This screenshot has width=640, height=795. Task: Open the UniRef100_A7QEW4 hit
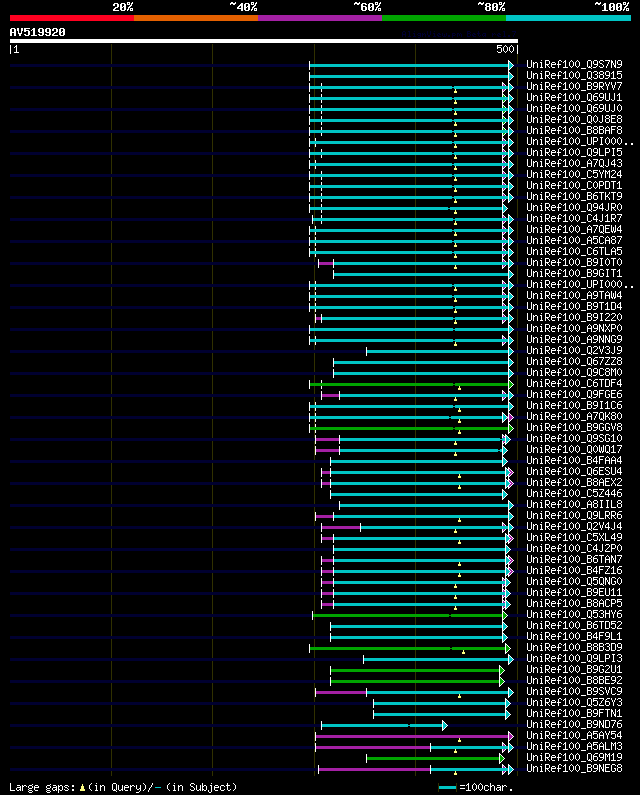[574, 230]
